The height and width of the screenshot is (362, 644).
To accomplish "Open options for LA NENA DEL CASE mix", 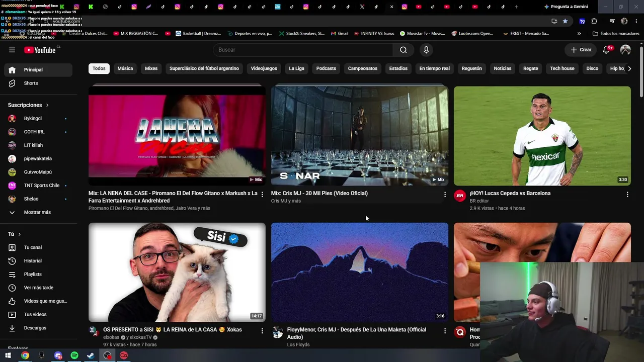I will tap(262, 194).
